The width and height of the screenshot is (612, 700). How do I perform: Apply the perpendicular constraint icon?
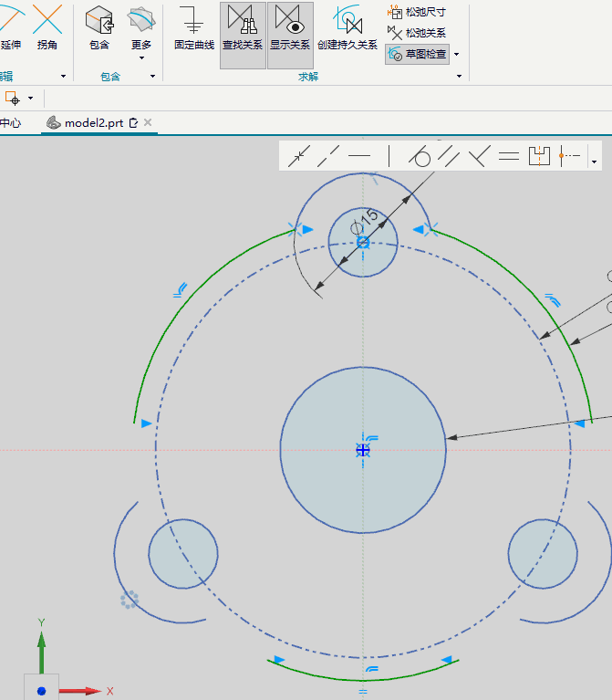[x=479, y=156]
